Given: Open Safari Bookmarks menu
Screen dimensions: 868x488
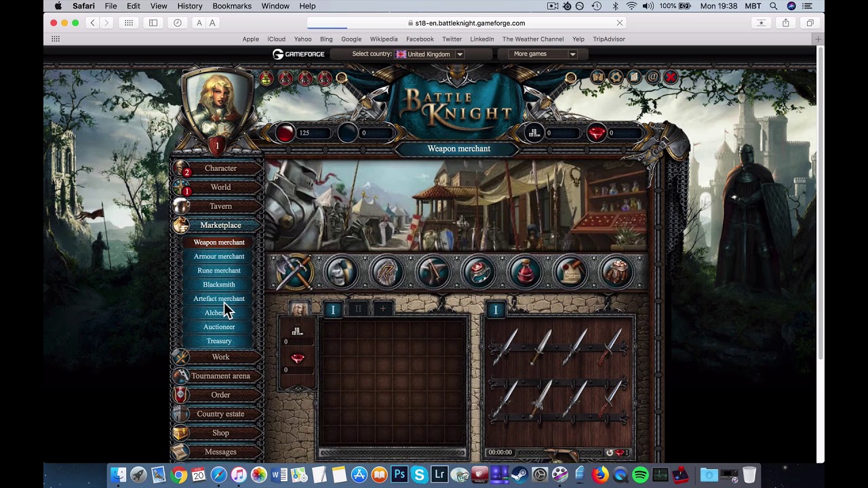Looking at the screenshot, I should pyautogui.click(x=232, y=6).
